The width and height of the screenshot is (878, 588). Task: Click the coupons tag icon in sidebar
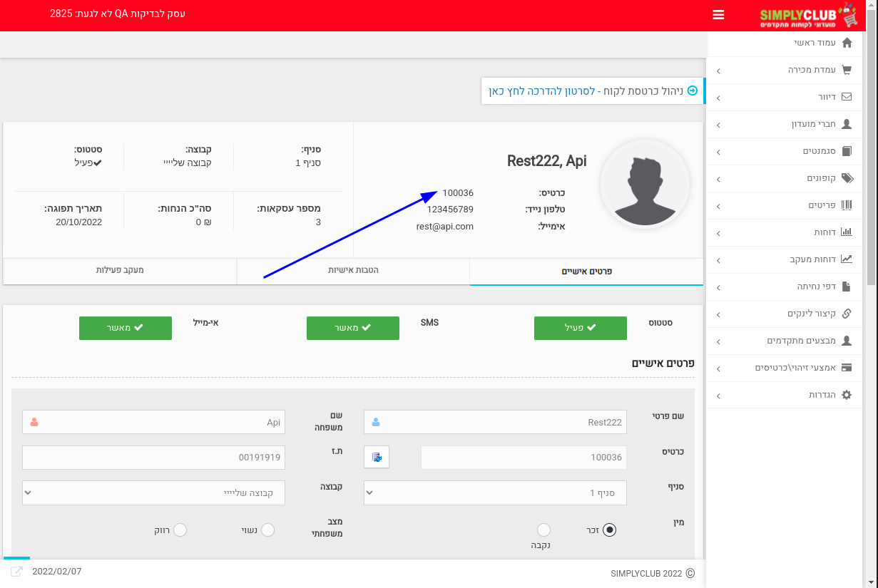click(x=847, y=178)
